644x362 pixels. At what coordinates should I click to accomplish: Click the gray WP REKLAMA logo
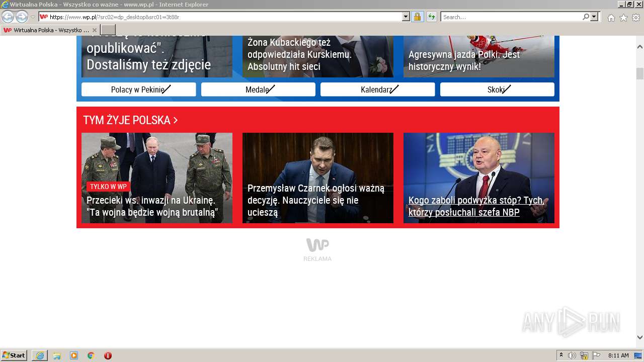(317, 249)
